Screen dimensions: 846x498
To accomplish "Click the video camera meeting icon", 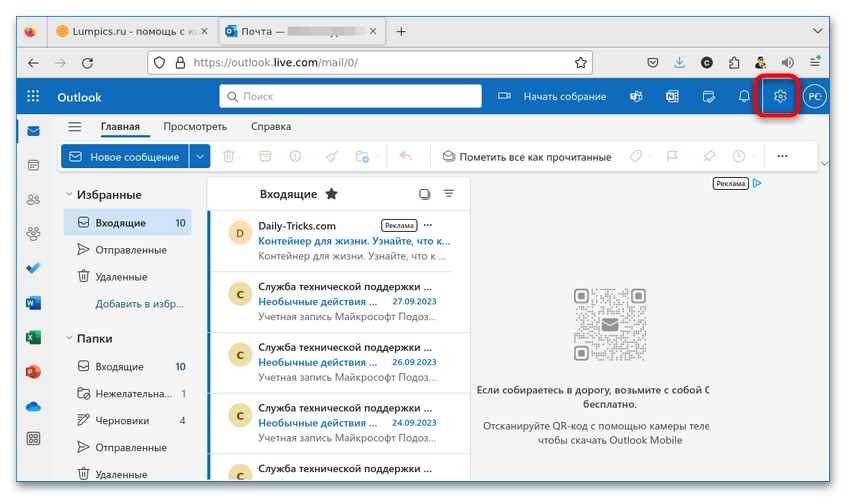I will [x=504, y=96].
